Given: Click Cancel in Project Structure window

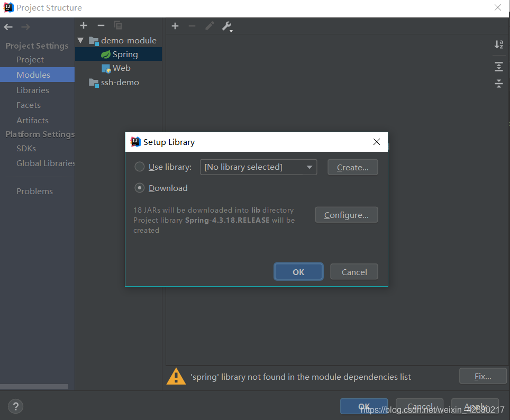Looking at the screenshot, I should coord(420,406).
